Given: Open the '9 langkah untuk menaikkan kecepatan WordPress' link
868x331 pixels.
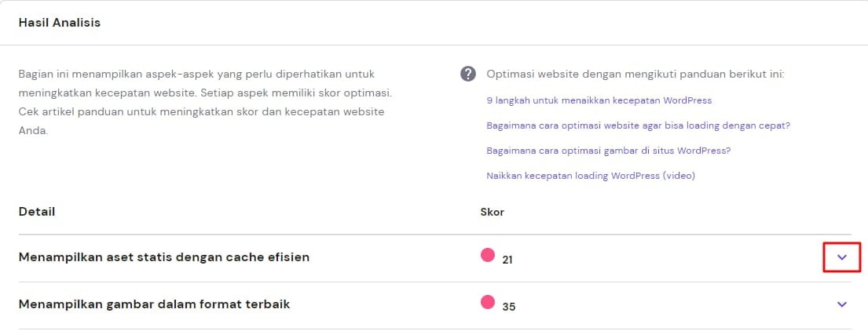Looking at the screenshot, I should point(599,100).
